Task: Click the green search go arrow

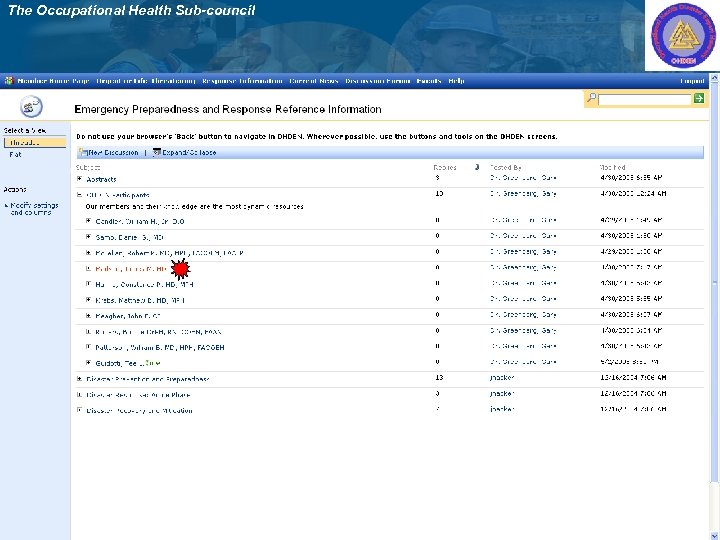Action: tap(699, 98)
